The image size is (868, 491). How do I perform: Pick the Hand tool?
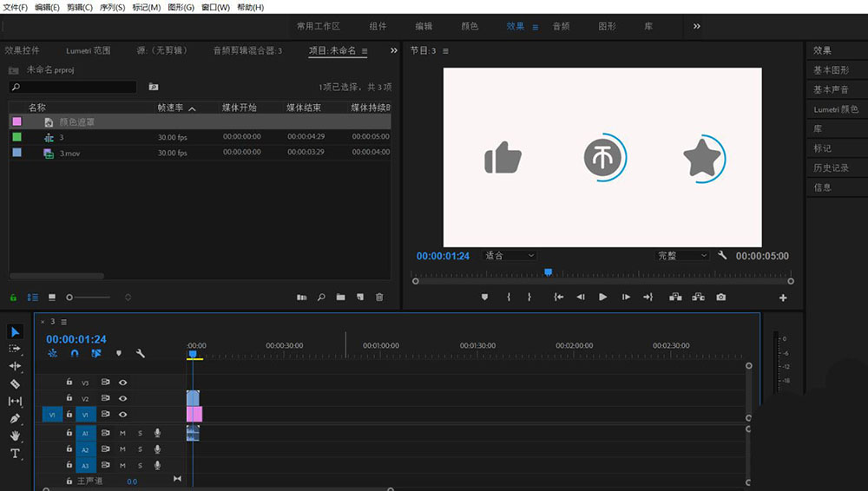[15, 435]
